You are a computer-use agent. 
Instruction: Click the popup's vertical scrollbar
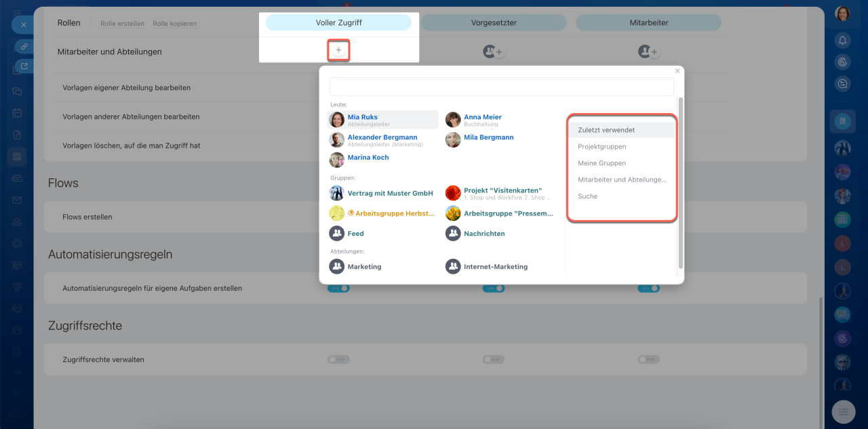(680, 183)
